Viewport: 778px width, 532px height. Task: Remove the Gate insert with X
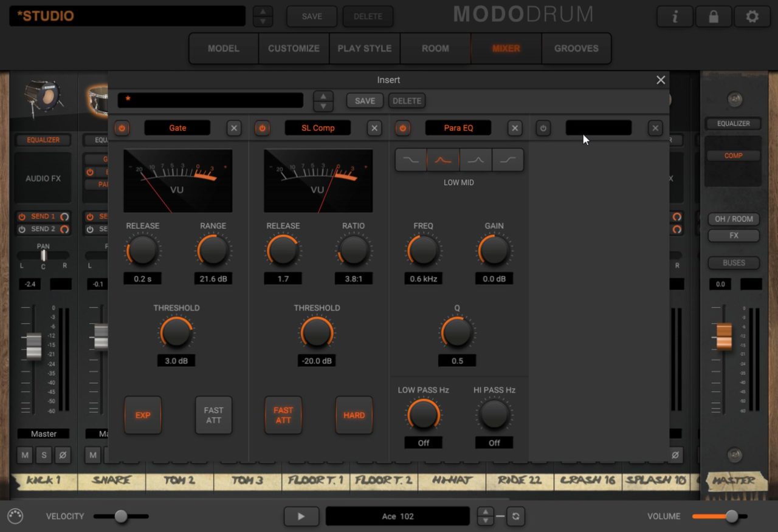click(234, 128)
